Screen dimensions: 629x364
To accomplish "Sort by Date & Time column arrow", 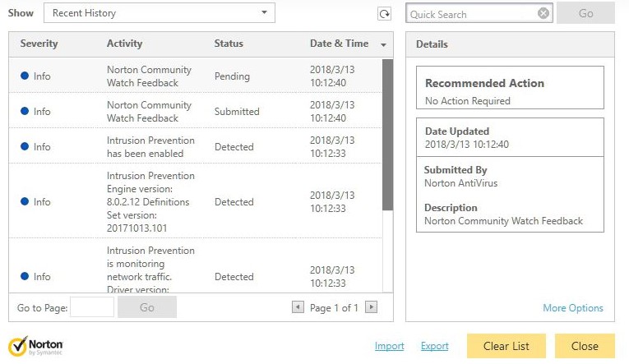I will click(x=383, y=45).
